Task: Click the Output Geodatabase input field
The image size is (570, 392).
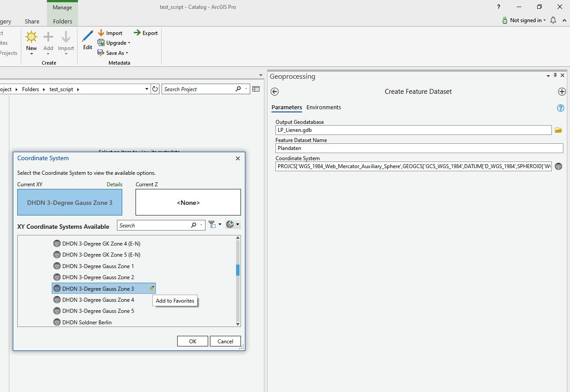Action: 413,130
